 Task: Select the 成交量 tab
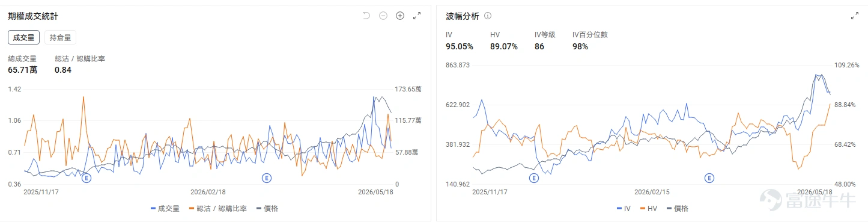pyautogui.click(x=23, y=37)
